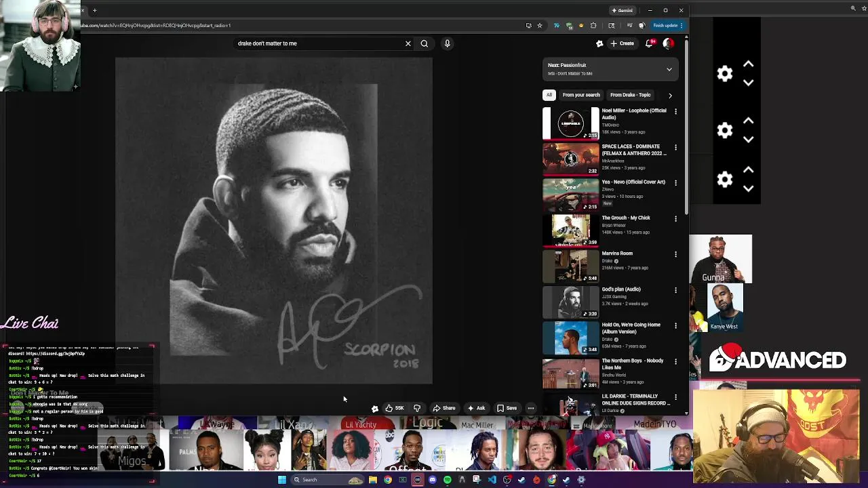Click the up arrow beside top gear

[748, 64]
